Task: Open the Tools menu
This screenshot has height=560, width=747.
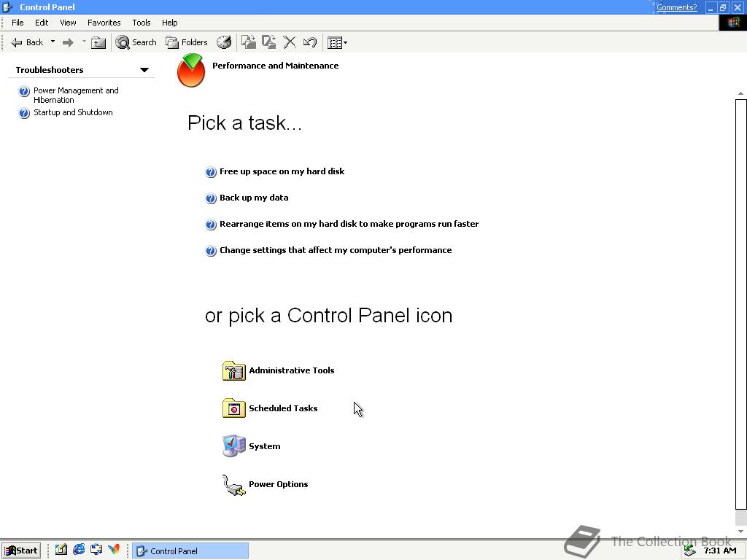Action: (142, 23)
